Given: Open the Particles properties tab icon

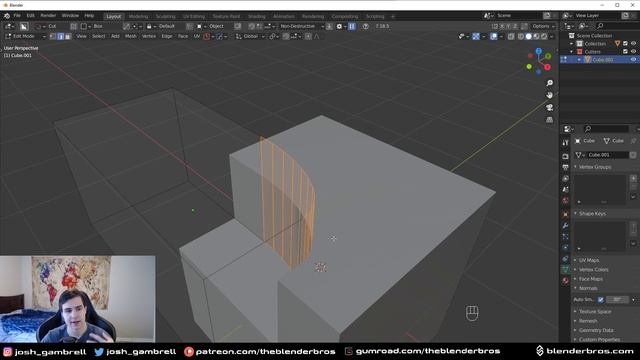Looking at the screenshot, I should [x=565, y=236].
